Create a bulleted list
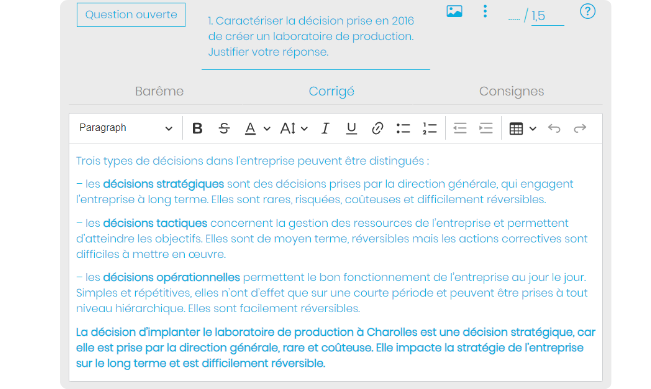 [403, 128]
